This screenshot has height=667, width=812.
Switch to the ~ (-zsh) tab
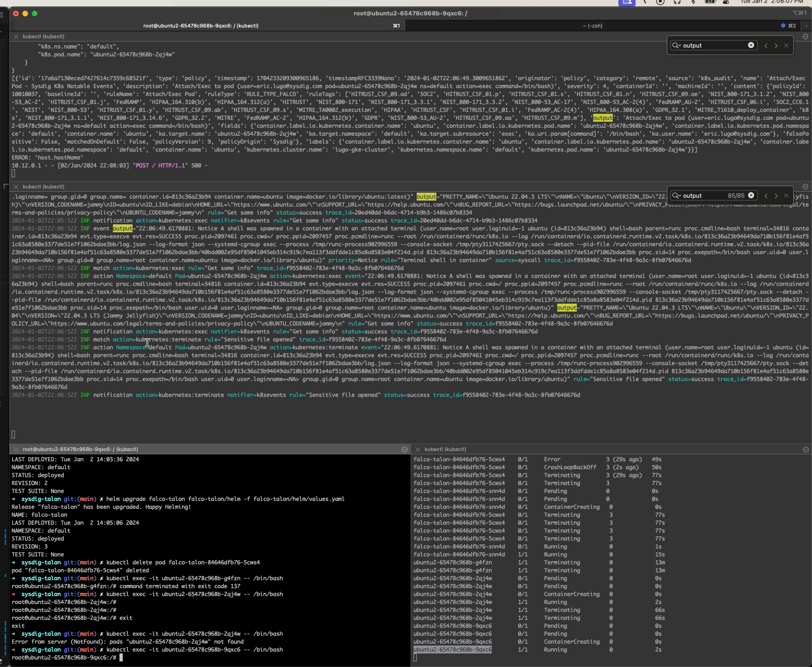click(592, 26)
